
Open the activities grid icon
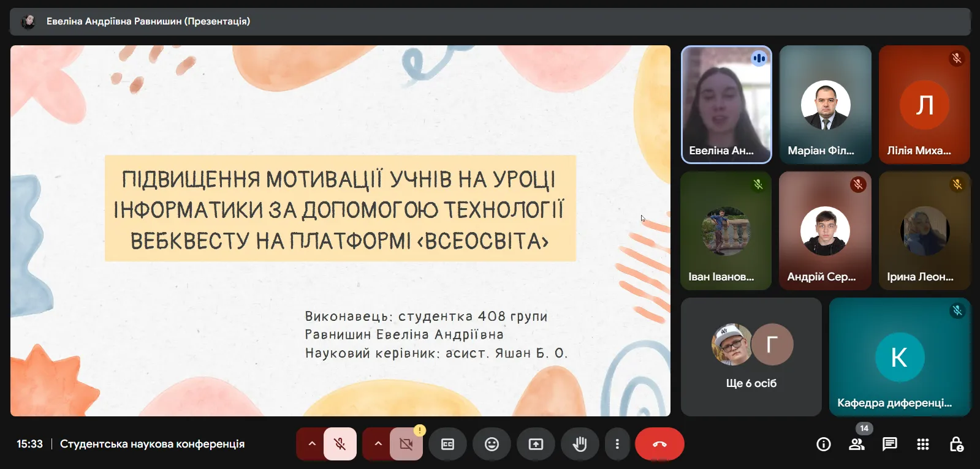pos(923,445)
